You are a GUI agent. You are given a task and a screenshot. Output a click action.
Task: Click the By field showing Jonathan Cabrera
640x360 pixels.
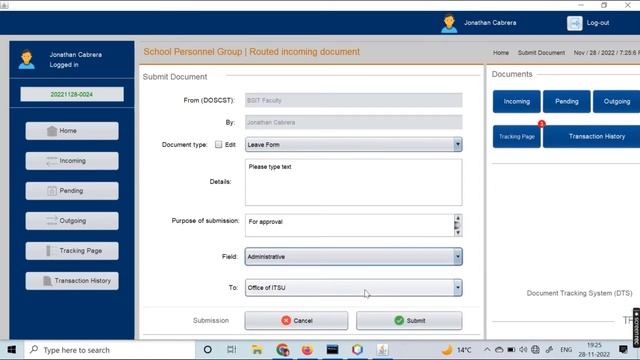[353, 122]
